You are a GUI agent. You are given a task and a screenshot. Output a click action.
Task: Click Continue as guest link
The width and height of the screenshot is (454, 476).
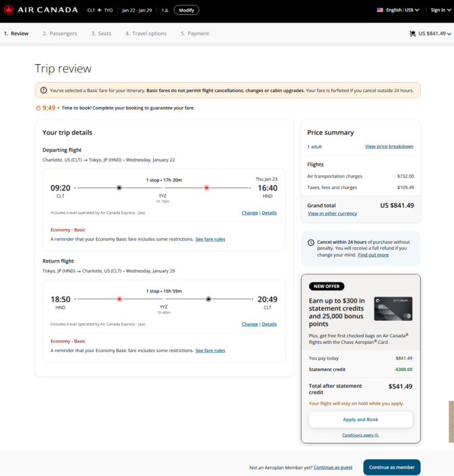[333, 467]
